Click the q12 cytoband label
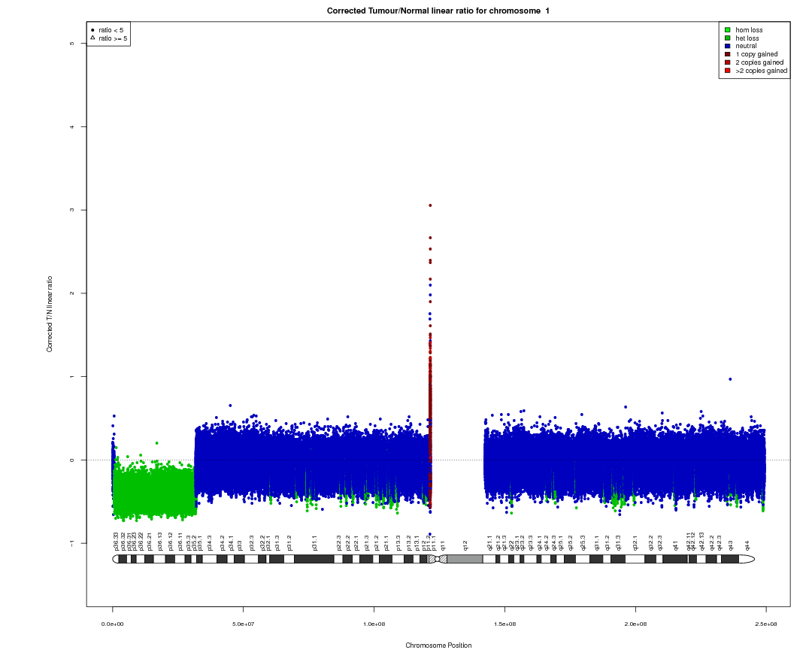The height and width of the screenshot is (650, 812). [x=465, y=545]
